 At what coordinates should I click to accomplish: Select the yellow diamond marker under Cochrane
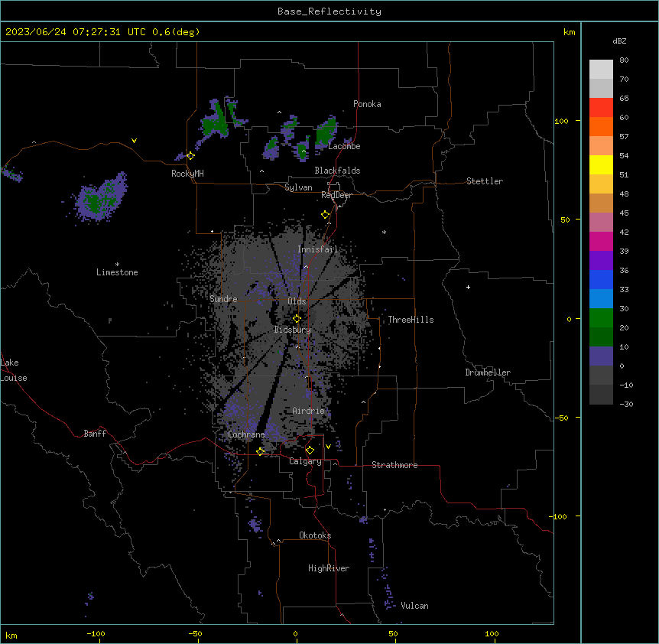pyautogui.click(x=260, y=451)
